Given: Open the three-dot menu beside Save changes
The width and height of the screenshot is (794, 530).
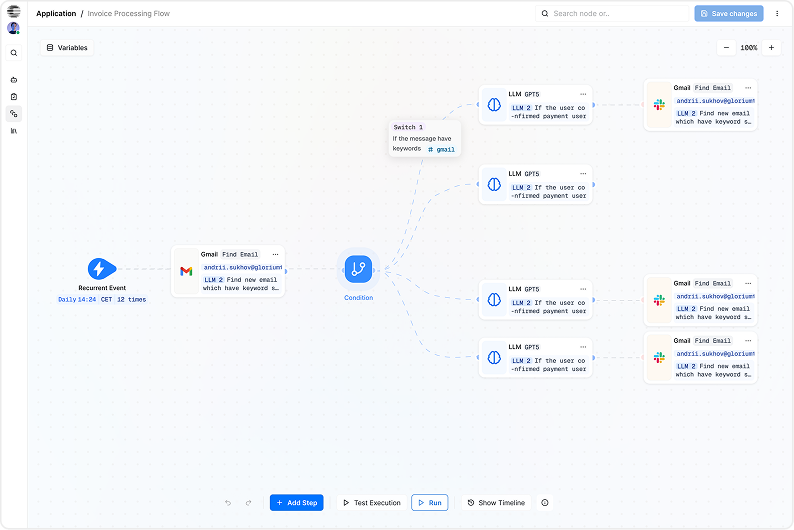Looking at the screenshot, I should pyautogui.click(x=777, y=14).
